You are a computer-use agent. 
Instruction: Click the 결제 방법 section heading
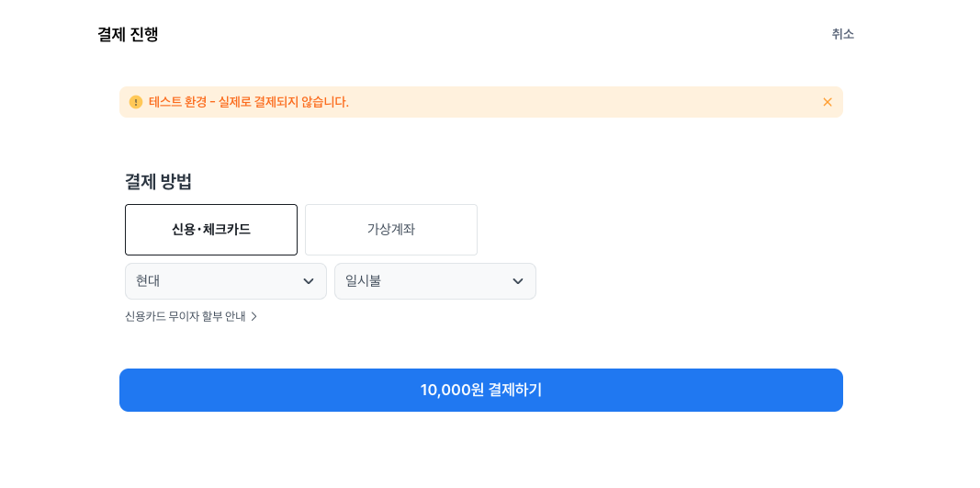point(158,181)
